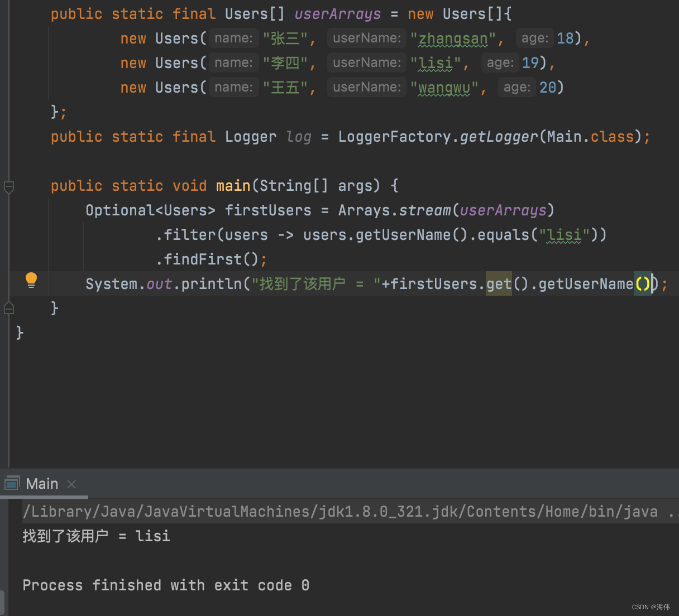Click the userArrays field declaration name
679x616 pixels.
(x=338, y=14)
